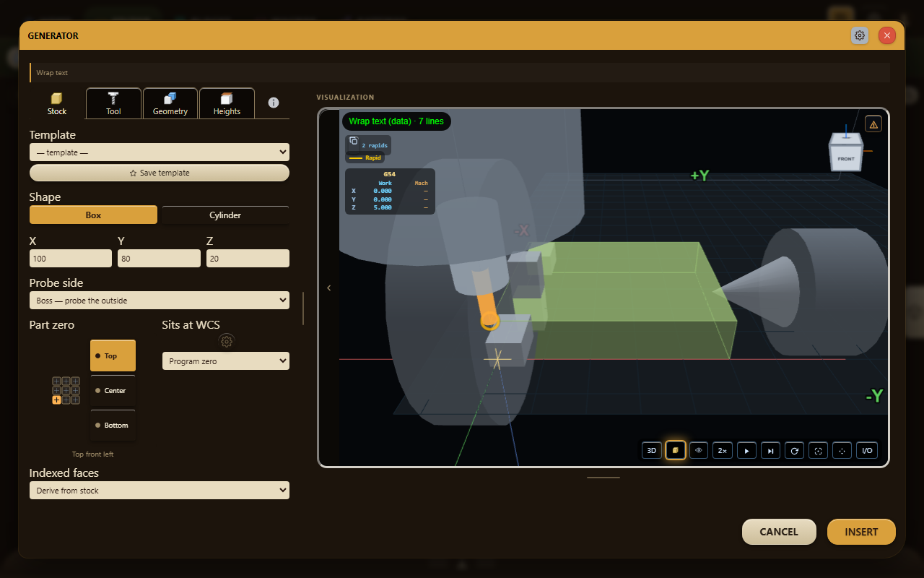The width and height of the screenshot is (924, 578).
Task: Restart simulation with the reload icon
Action: 795,450
